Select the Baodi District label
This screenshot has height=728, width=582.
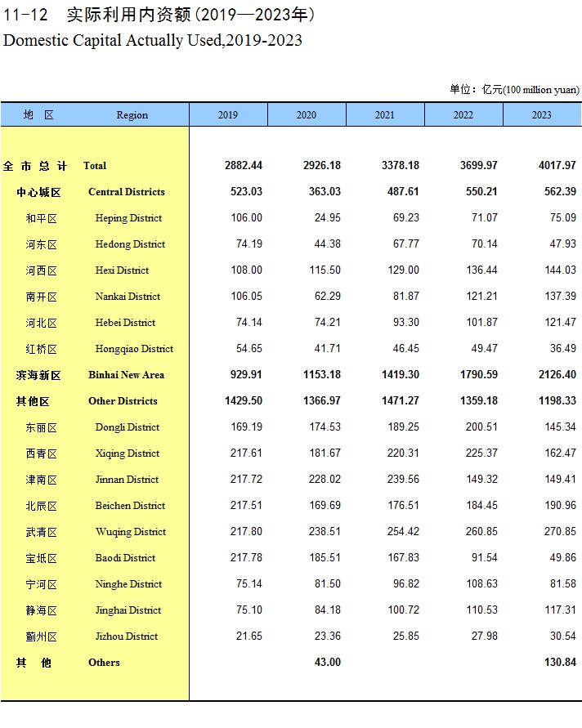pos(125,557)
